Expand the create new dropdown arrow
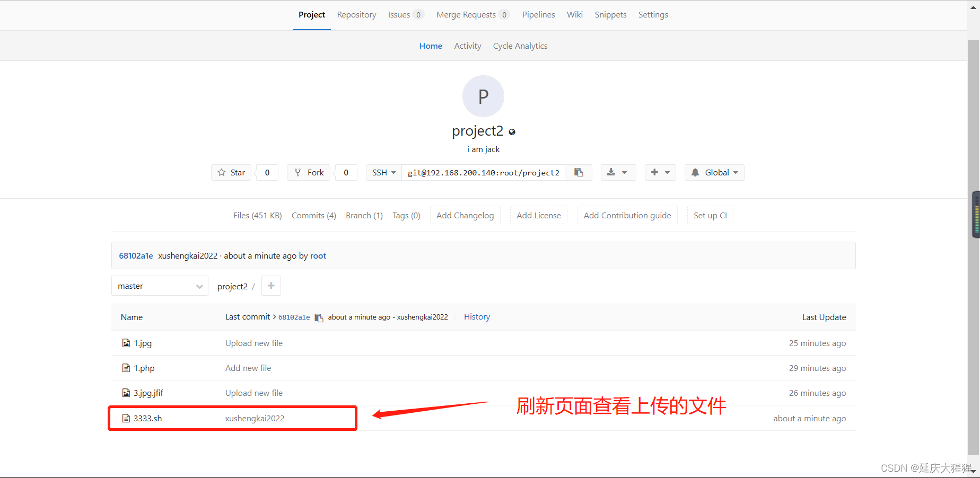Screen dimensions: 980x478 point(667,172)
